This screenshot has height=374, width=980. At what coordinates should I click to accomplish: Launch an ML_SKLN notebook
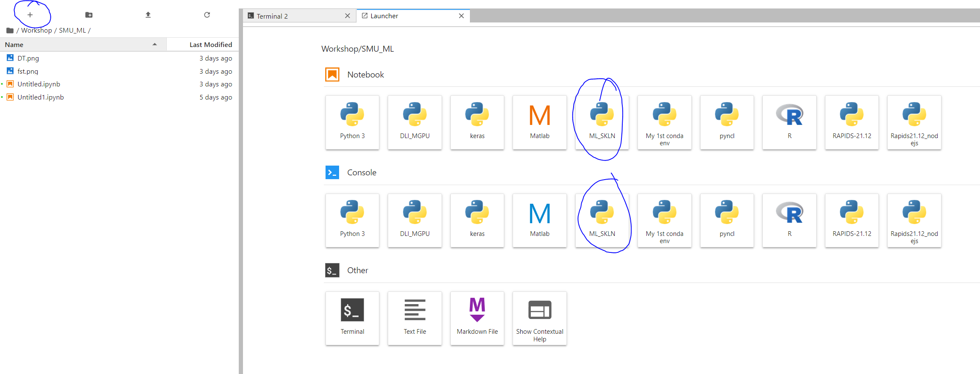[602, 122]
